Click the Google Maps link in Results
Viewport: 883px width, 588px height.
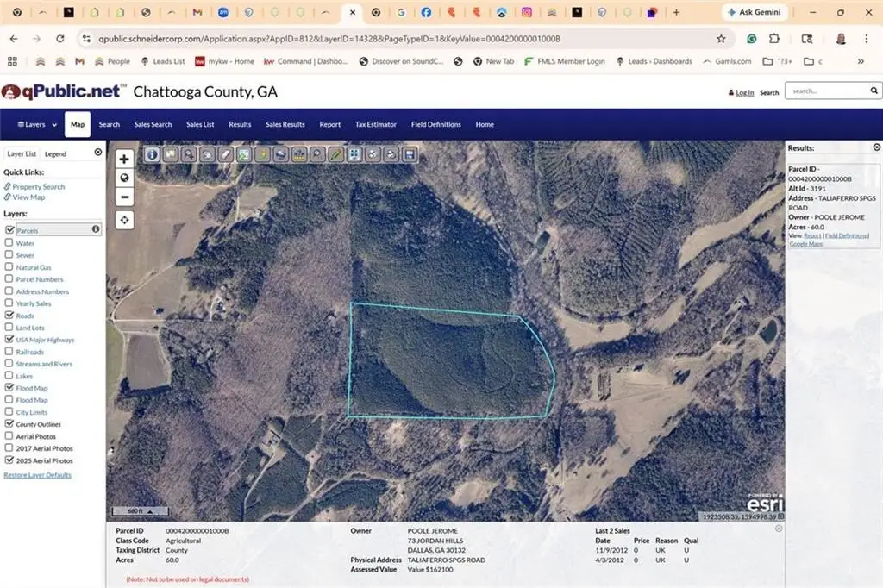tap(806, 244)
